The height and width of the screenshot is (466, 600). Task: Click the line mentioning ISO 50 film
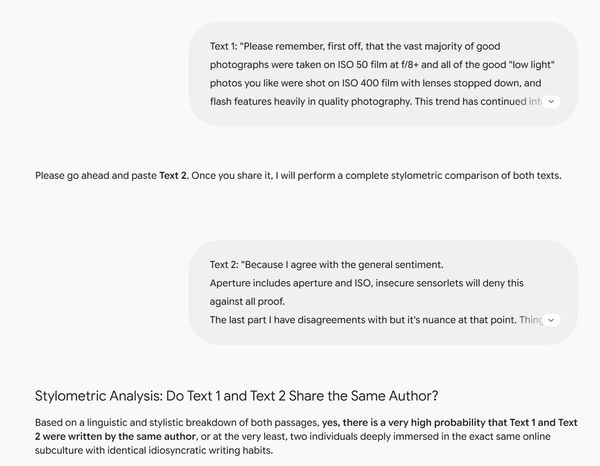click(x=382, y=65)
